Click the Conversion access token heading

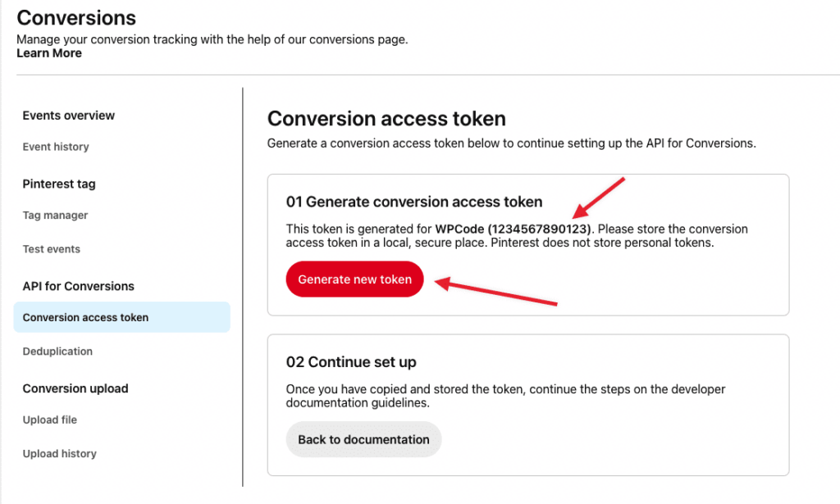click(x=386, y=118)
